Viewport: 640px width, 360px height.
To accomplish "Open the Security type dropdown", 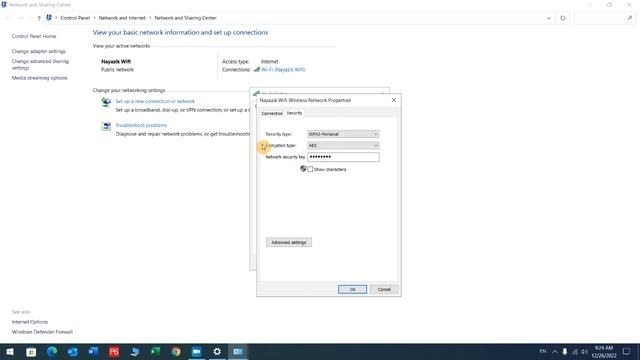I will [343, 134].
